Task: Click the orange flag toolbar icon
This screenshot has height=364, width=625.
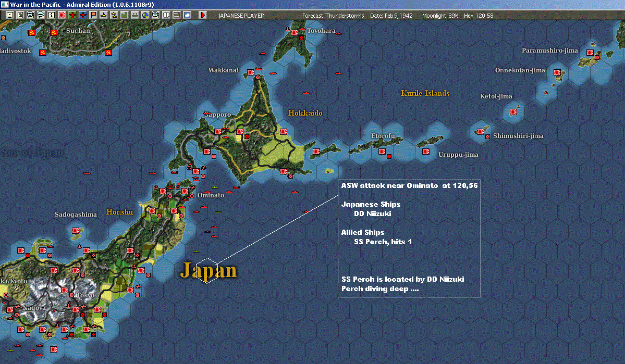Action: pos(93,15)
